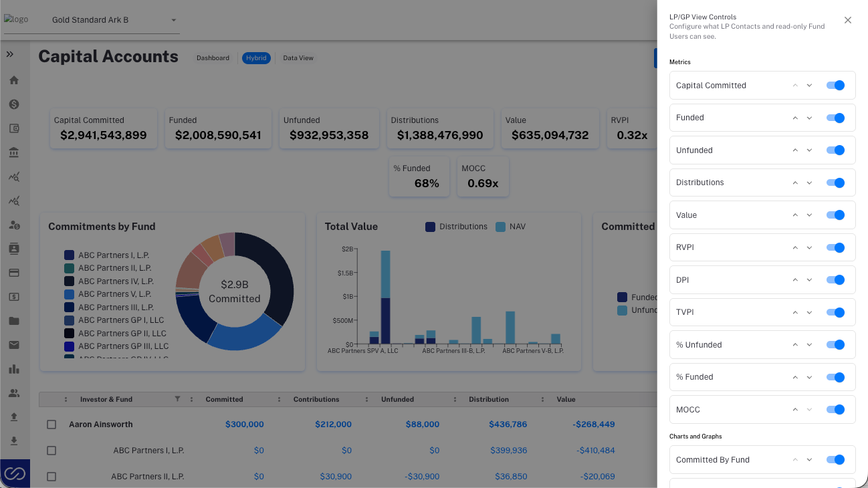This screenshot has height=488, width=868.
Task: Close the LP/GP View Controls panel
Action: (848, 20)
